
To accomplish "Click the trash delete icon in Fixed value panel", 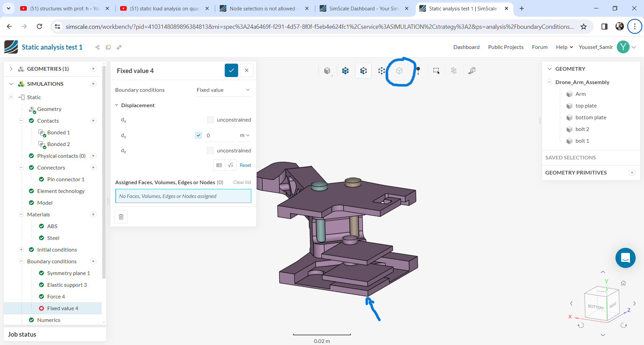I will point(121,217).
